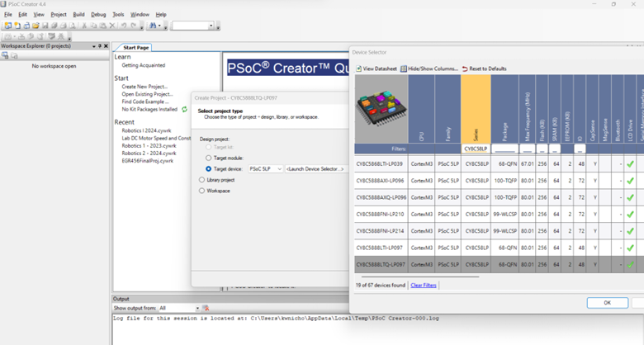Click the Clear Filters link

(423, 285)
